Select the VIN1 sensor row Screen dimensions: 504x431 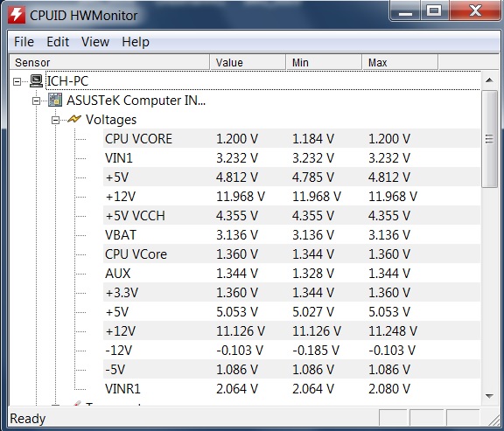(x=291, y=157)
